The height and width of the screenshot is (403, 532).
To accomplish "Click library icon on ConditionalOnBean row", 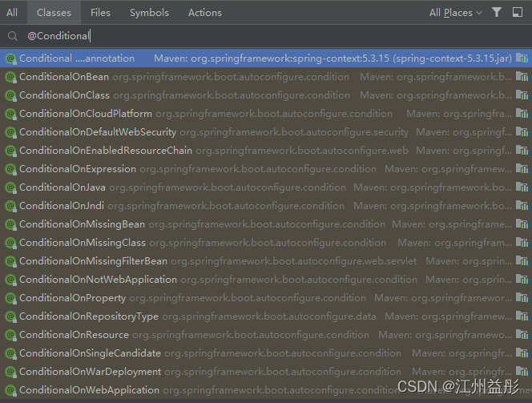I will pyautogui.click(x=522, y=76).
